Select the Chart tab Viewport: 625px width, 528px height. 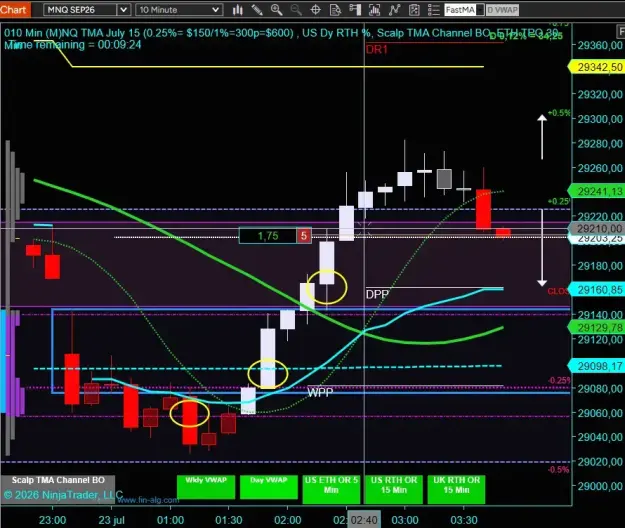coord(15,9)
